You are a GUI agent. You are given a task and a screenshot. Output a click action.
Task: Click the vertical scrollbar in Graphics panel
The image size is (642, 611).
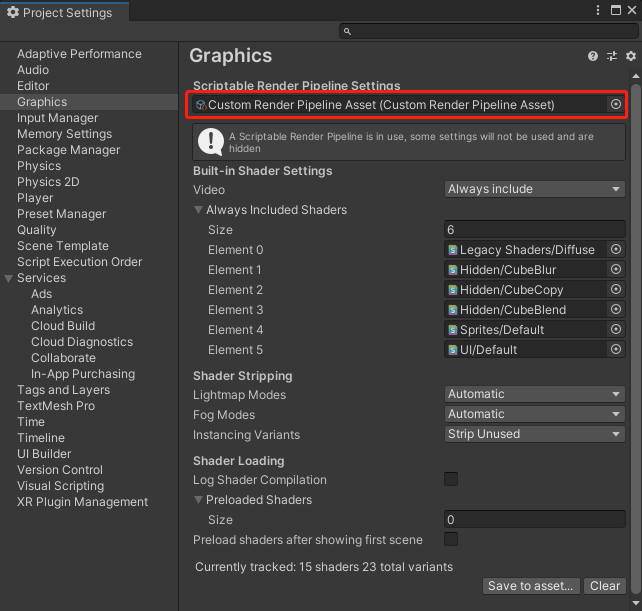[x=635, y=338]
